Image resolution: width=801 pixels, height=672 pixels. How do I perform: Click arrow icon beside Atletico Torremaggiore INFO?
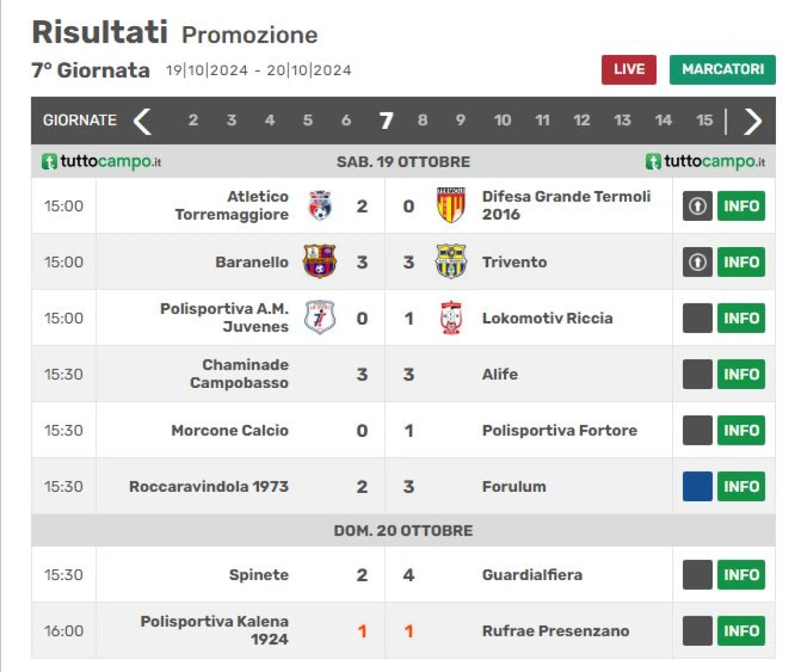[x=697, y=206]
